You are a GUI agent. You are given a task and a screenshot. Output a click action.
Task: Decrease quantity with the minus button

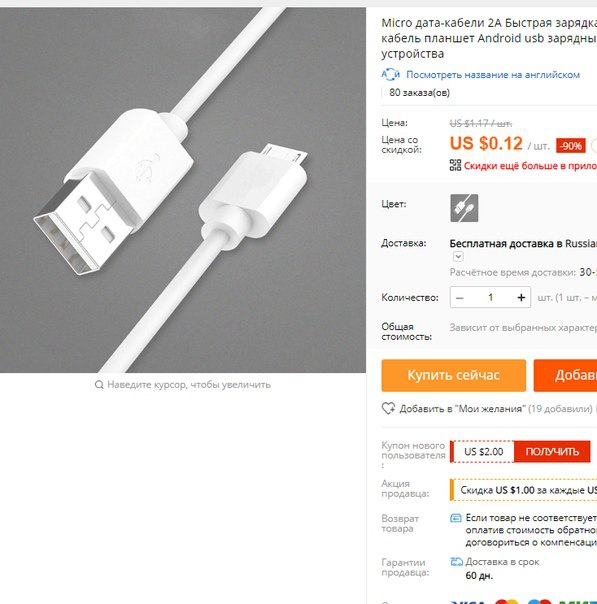point(459,297)
